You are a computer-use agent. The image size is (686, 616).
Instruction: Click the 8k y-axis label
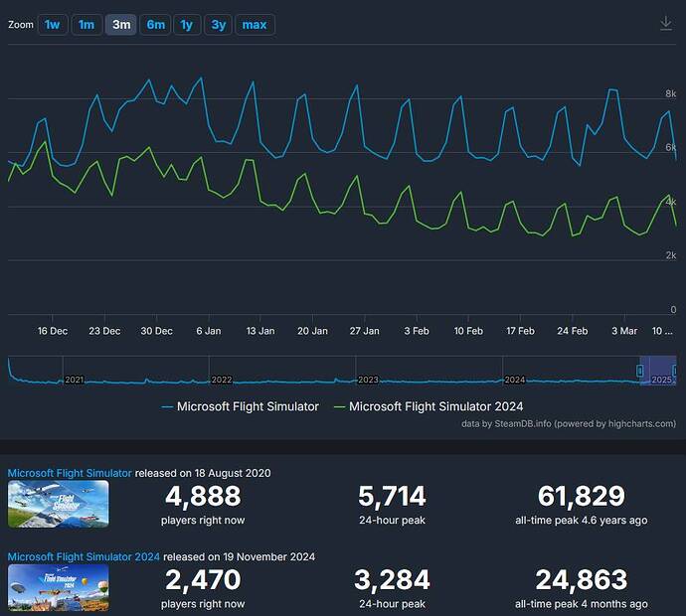click(x=671, y=93)
